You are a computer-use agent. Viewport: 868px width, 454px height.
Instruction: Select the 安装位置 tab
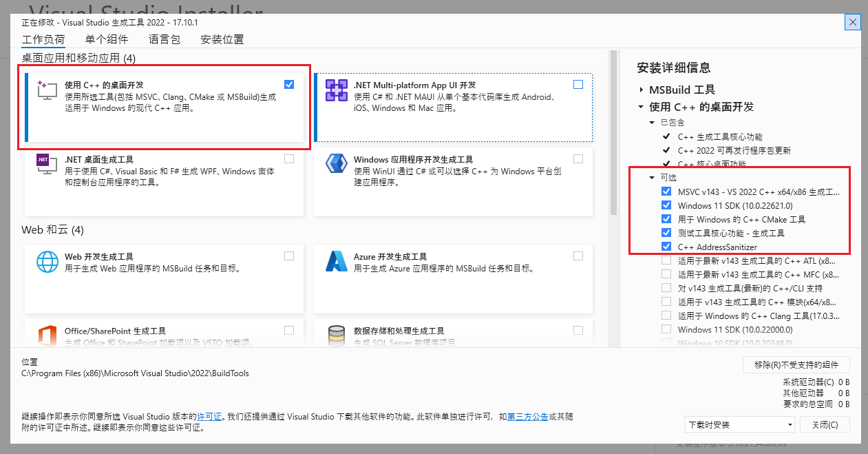tap(222, 40)
